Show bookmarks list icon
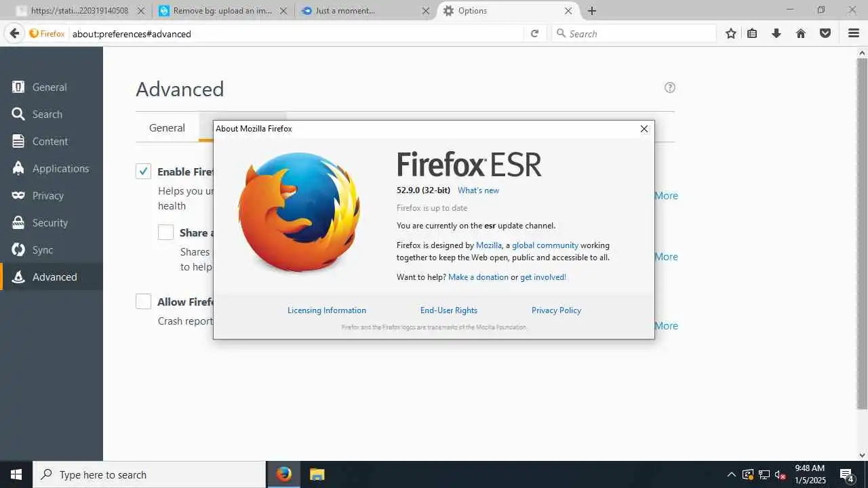 (x=752, y=33)
